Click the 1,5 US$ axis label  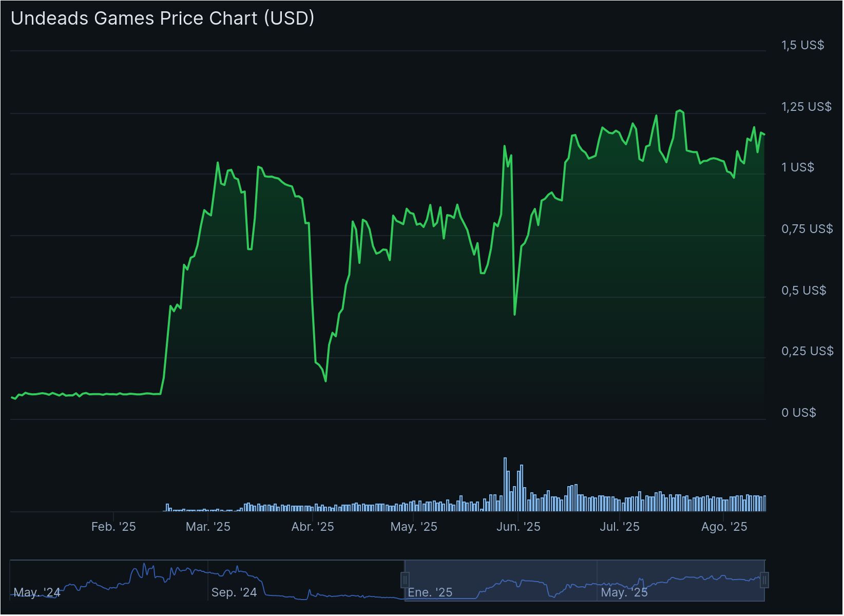[x=803, y=45]
